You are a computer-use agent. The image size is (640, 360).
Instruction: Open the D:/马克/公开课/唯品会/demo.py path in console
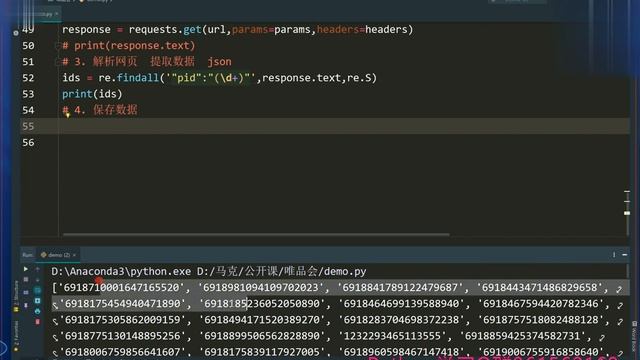point(282,271)
